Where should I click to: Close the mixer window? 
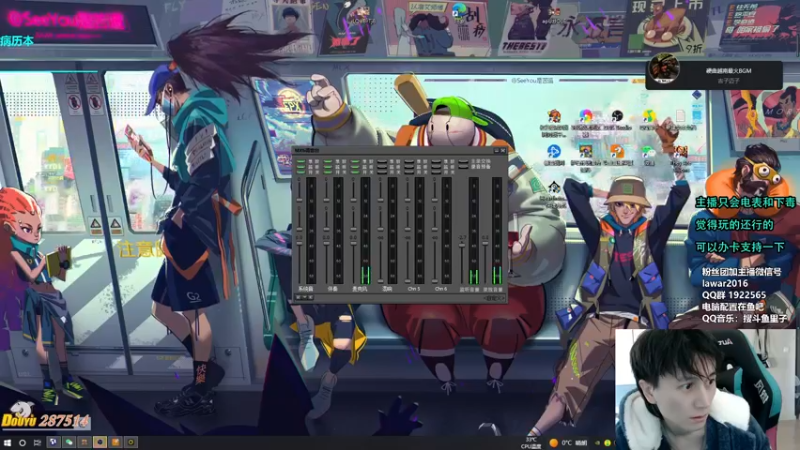coord(503,151)
